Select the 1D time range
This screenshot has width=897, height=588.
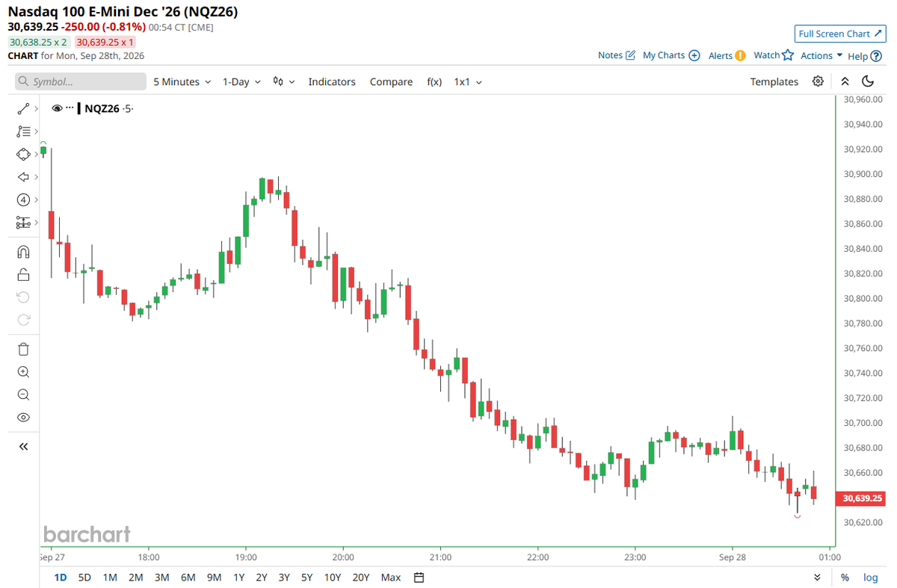point(61,578)
